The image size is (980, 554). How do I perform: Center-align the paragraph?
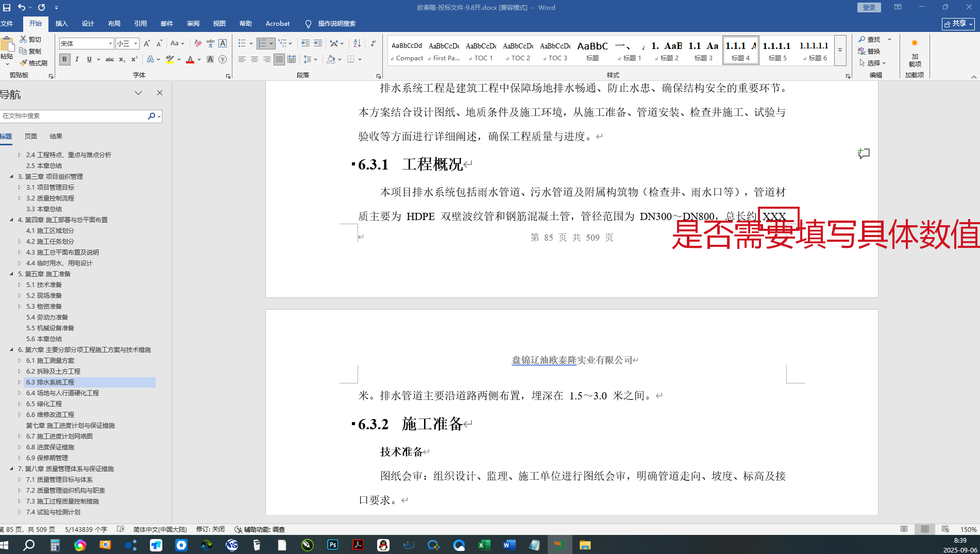[x=254, y=59]
